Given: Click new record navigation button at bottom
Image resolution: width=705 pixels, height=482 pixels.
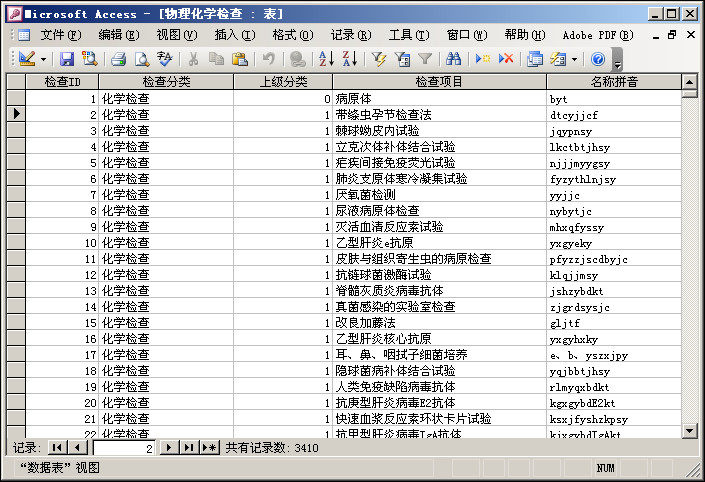Looking at the screenshot, I should [x=210, y=447].
